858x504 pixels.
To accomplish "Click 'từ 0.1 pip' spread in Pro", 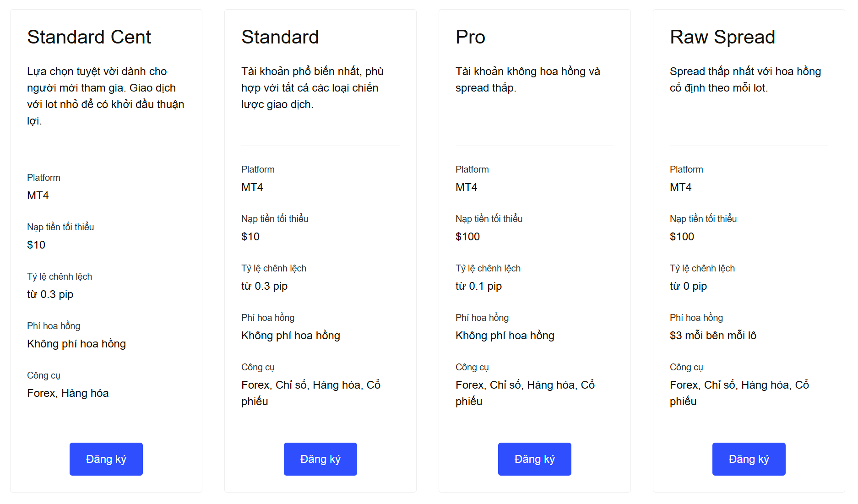I will tap(478, 286).
